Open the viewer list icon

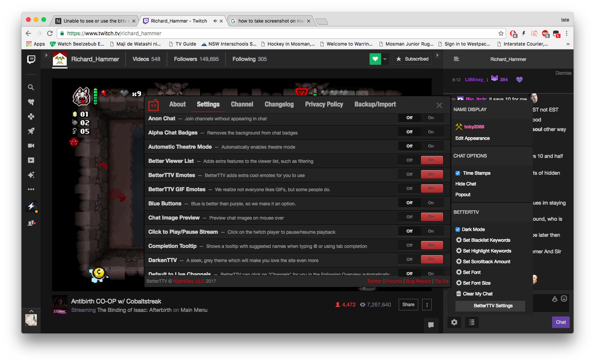472,322
